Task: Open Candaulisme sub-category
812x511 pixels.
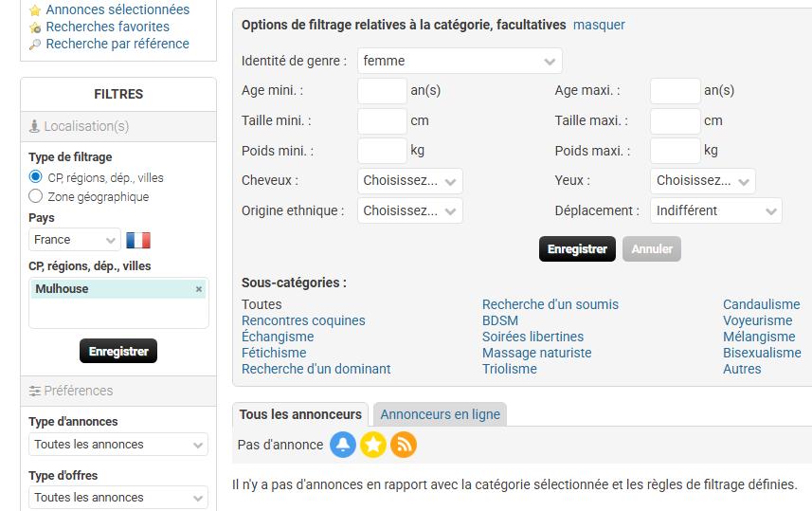Action: pyautogui.click(x=762, y=304)
